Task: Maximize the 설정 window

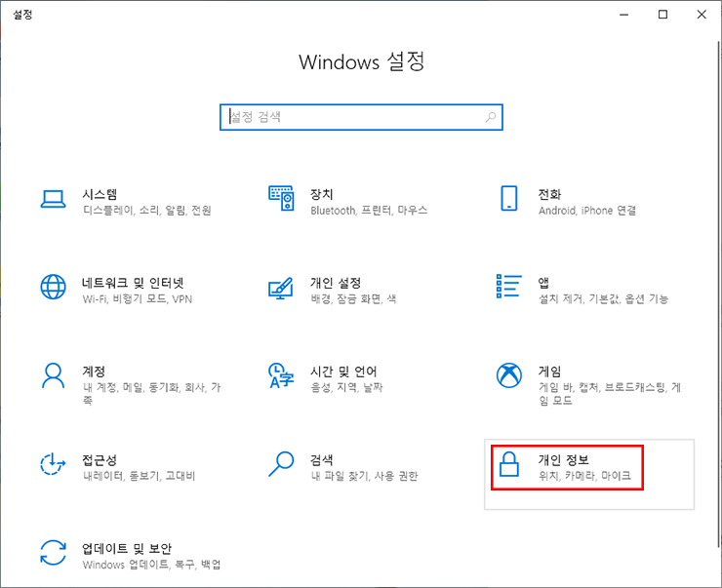Action: click(x=662, y=15)
